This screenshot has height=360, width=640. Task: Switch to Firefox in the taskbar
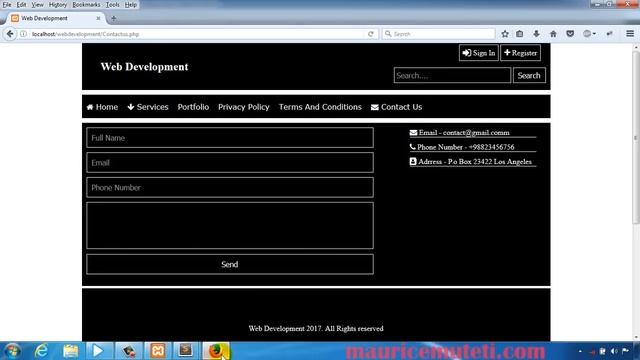pyautogui.click(x=216, y=351)
